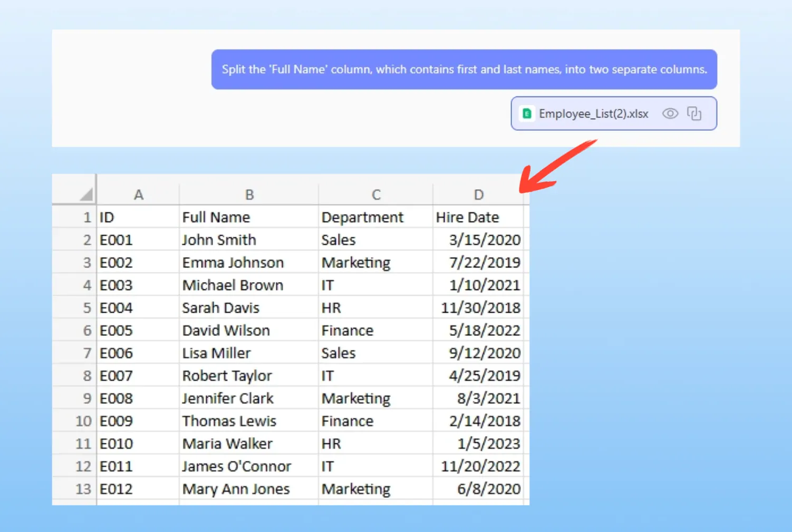The width and height of the screenshot is (792, 532).
Task: Select the column D header
Action: [478, 195]
